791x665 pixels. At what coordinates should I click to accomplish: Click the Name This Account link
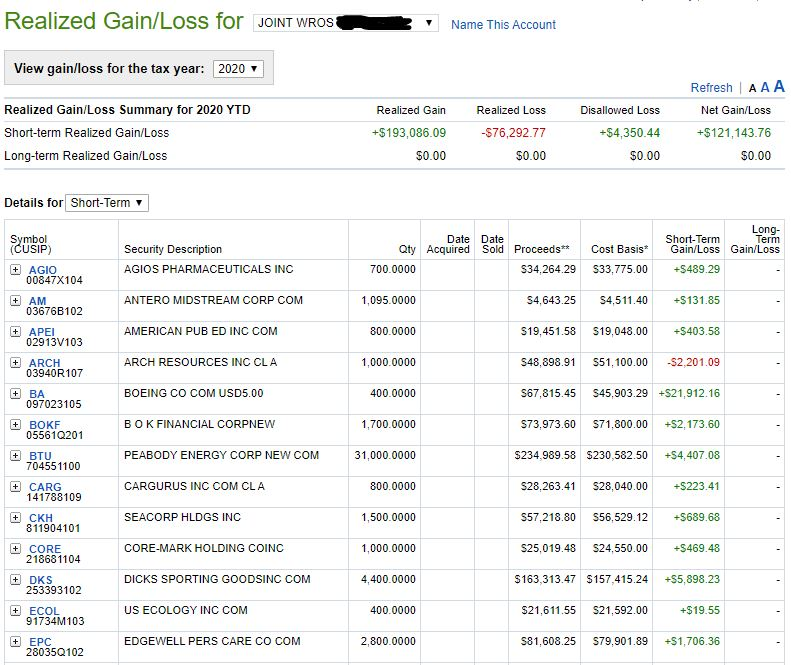503,25
